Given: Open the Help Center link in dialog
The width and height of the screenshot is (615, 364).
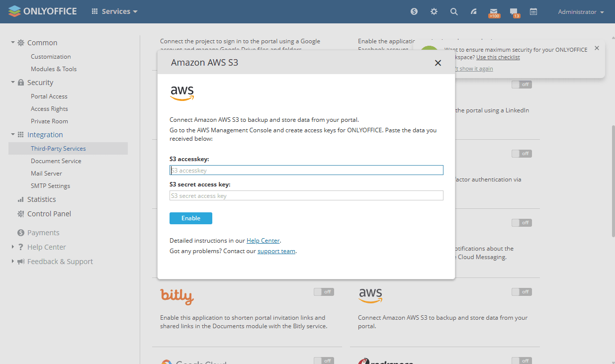Looking at the screenshot, I should [263, 241].
